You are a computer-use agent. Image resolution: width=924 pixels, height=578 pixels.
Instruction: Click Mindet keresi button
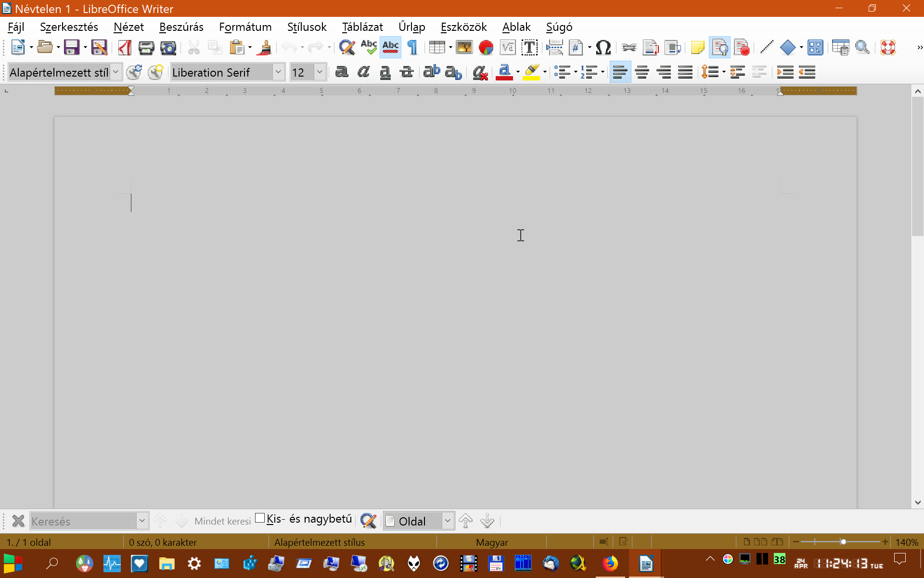tap(222, 521)
